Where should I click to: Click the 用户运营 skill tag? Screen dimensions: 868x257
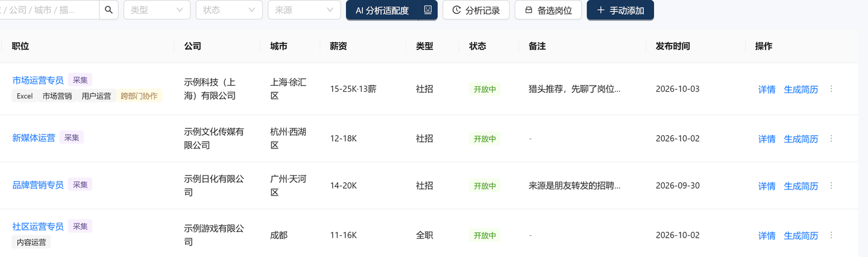pos(96,96)
